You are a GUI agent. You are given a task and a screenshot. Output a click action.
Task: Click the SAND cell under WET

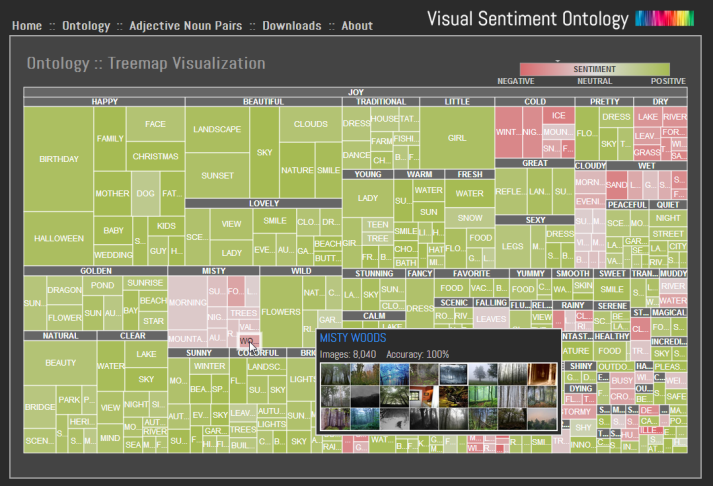tap(617, 185)
